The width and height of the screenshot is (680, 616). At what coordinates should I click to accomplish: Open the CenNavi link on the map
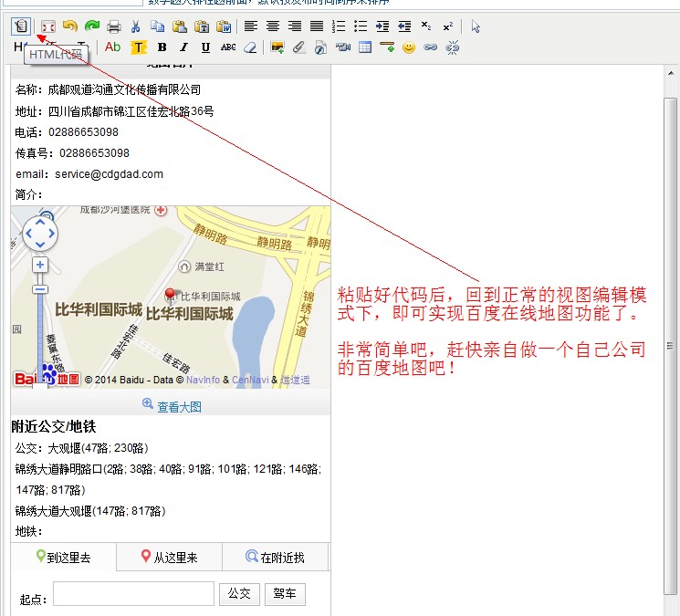250,380
